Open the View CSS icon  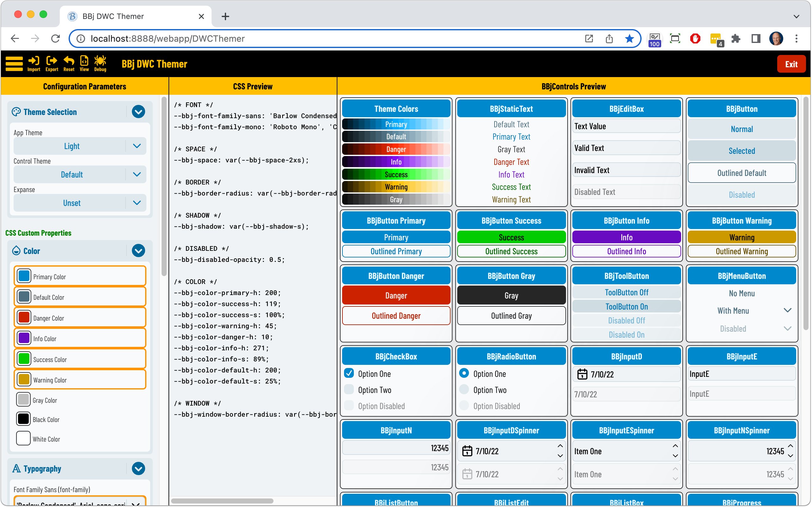[x=84, y=64]
